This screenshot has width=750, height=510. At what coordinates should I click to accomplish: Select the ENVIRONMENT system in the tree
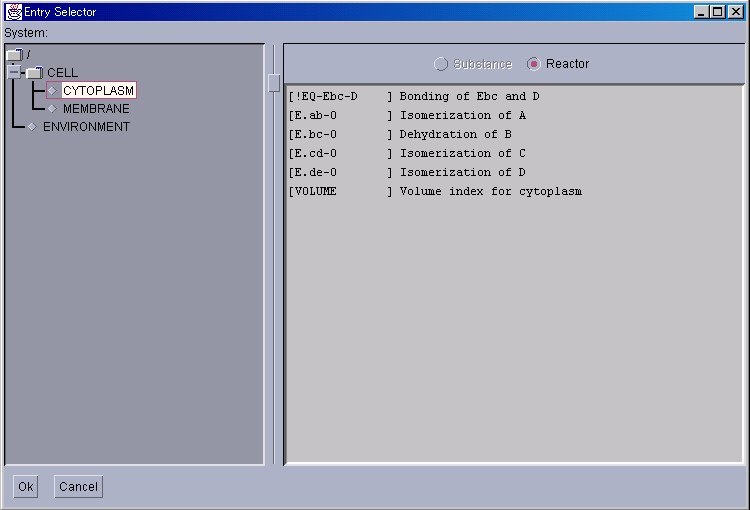86,127
